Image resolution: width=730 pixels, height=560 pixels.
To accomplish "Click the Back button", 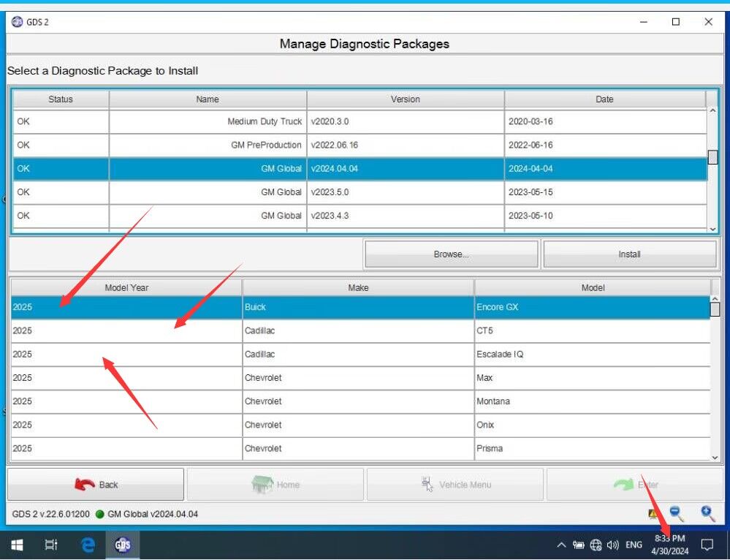I will point(96,485).
